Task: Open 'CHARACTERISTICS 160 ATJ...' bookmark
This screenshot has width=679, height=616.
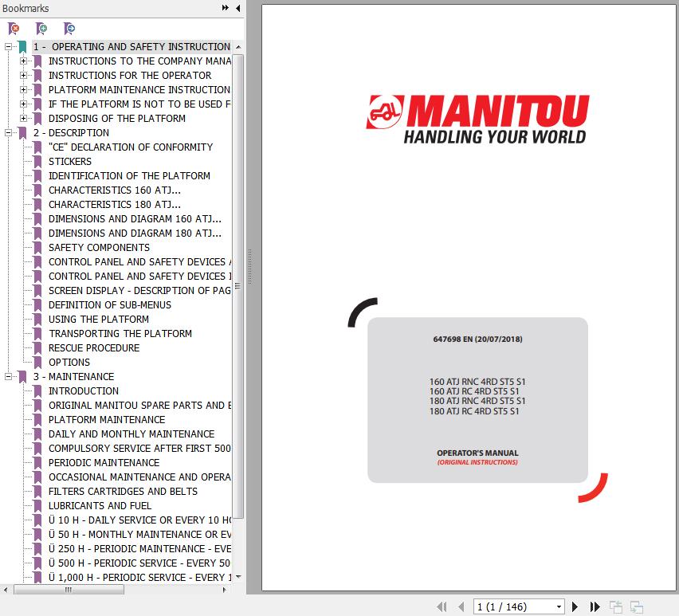Action: [114, 190]
